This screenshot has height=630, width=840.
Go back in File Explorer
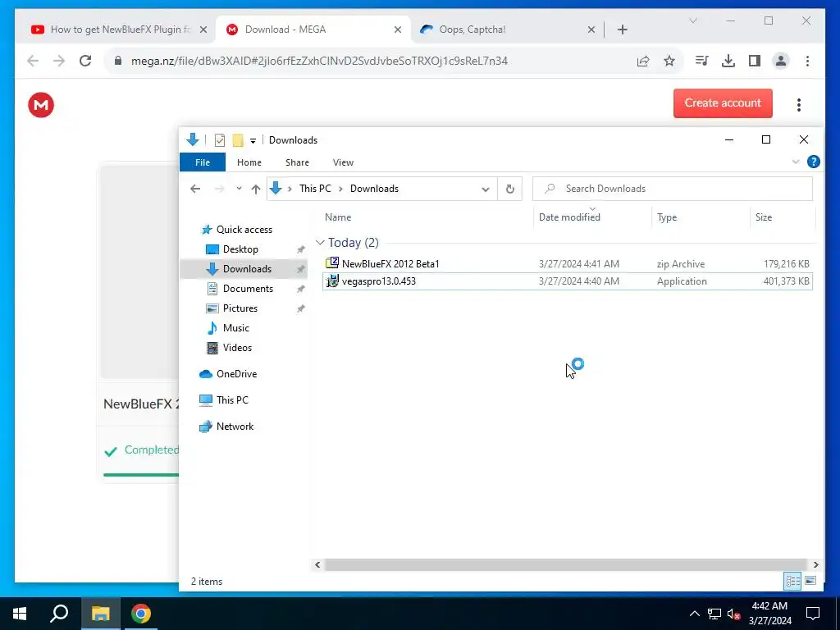point(195,189)
